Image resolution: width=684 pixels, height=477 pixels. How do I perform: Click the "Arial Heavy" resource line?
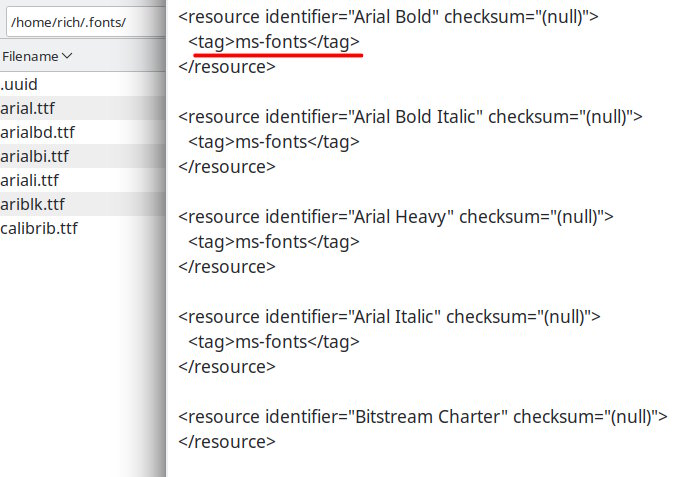coord(395,217)
